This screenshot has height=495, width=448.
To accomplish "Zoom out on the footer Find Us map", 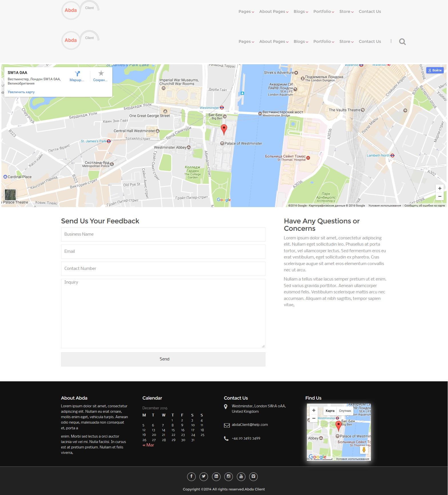I will [314, 418].
